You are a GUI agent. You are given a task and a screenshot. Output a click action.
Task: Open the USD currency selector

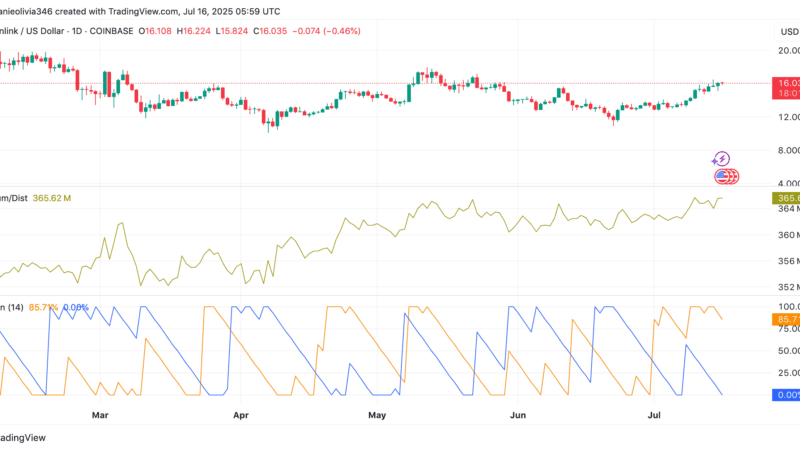[788, 32]
